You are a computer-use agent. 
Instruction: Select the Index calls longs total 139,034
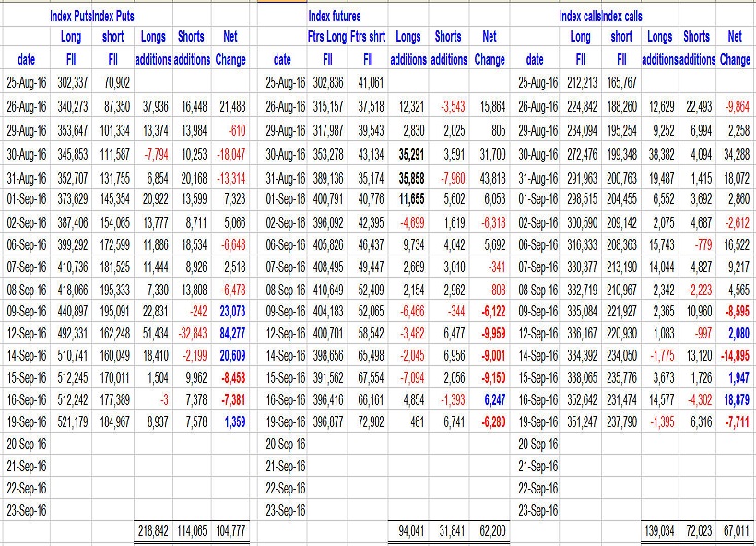[659, 531]
